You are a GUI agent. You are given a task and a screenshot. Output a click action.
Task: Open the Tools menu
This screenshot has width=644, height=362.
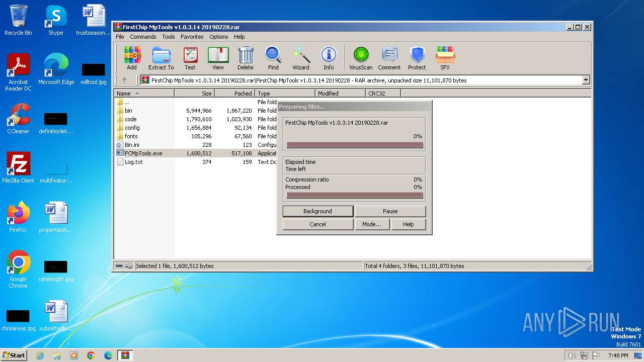coord(169,37)
